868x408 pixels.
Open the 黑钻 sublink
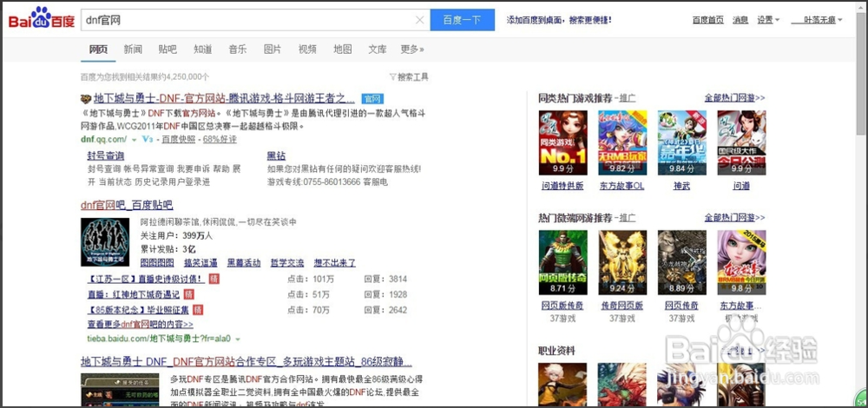(x=276, y=155)
